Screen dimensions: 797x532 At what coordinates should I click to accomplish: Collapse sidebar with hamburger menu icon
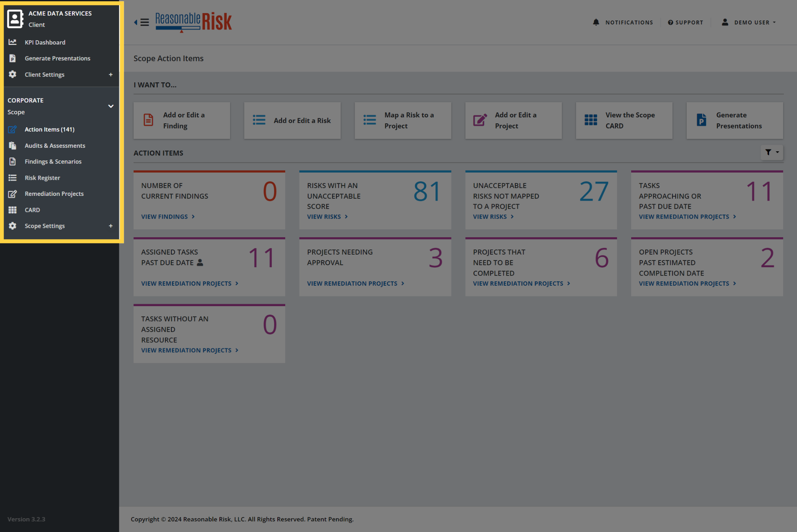pos(142,22)
